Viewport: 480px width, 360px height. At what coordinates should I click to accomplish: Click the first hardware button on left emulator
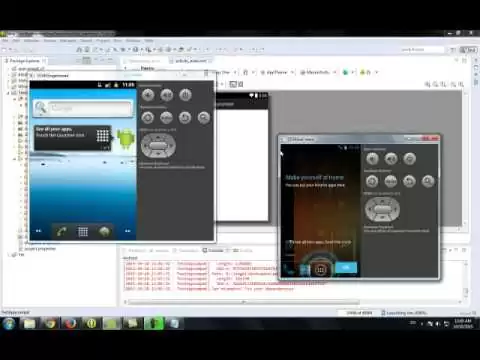tap(148, 117)
